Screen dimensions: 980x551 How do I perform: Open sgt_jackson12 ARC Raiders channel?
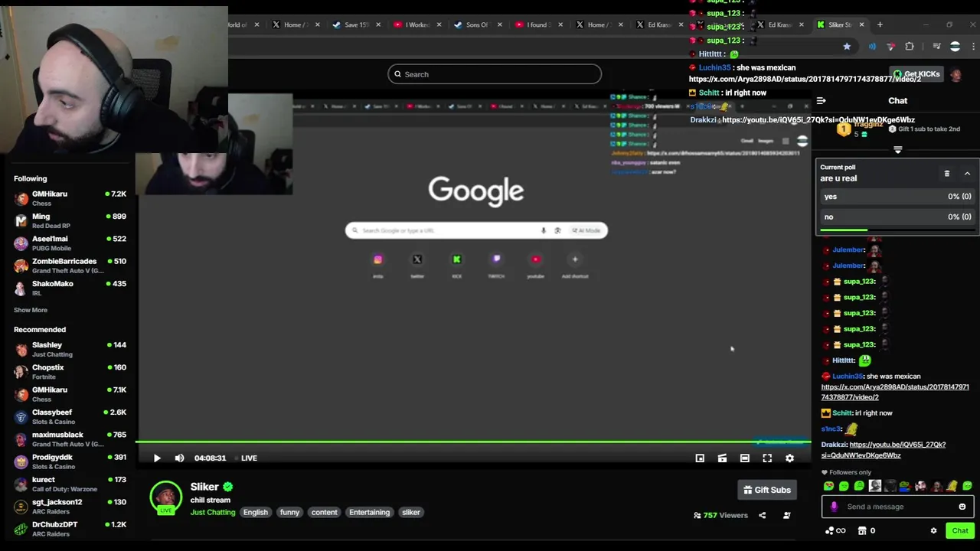click(x=70, y=507)
